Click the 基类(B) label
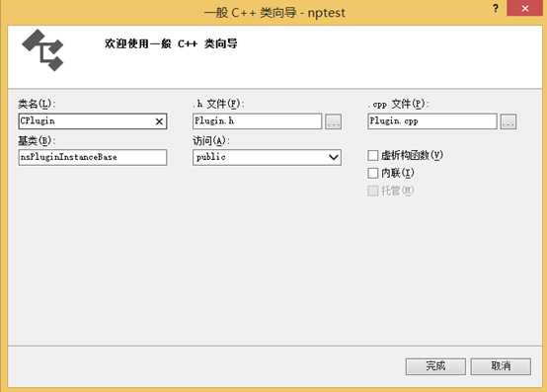 [37, 140]
